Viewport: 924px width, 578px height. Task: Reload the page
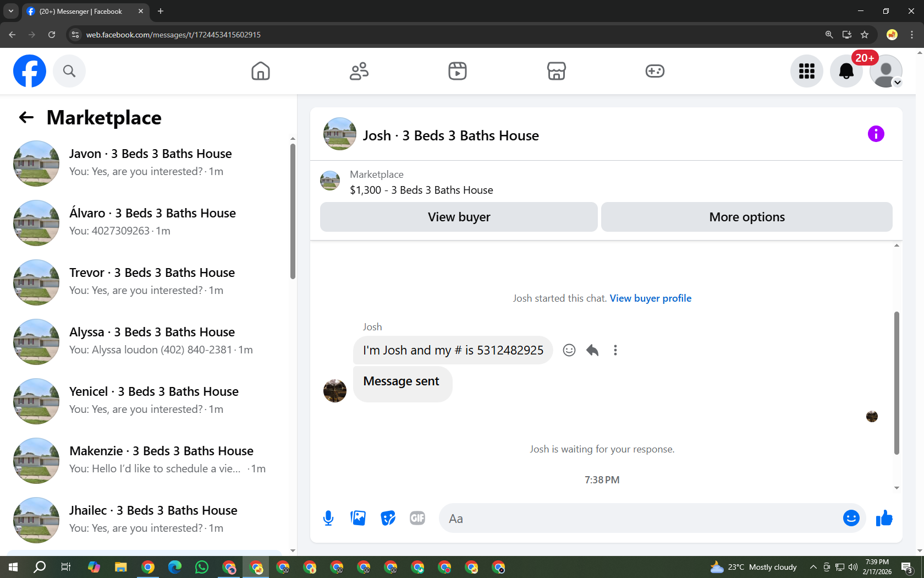point(52,35)
